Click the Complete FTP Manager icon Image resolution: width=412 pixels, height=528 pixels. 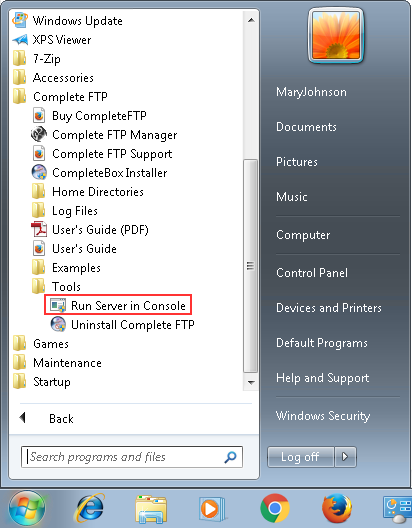coord(39,134)
